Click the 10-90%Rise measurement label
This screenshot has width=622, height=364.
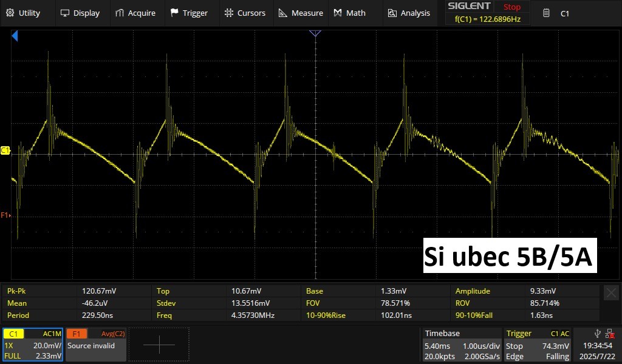pyautogui.click(x=326, y=315)
